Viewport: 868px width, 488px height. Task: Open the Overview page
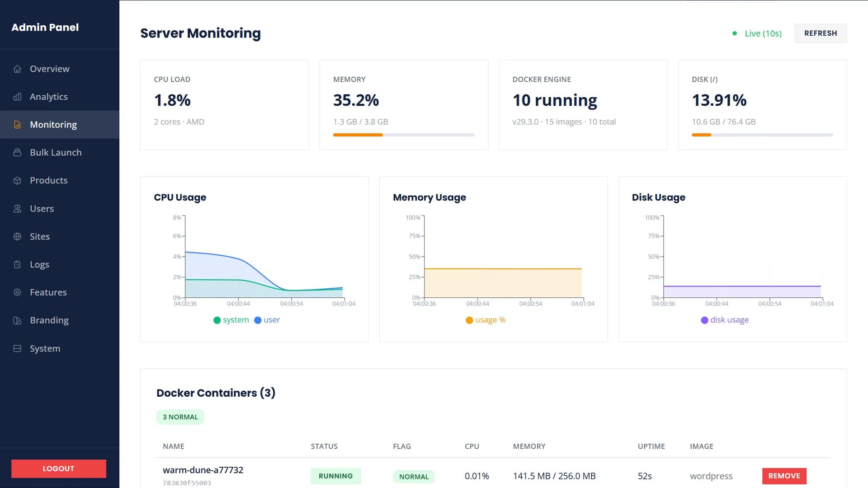[x=60, y=69]
